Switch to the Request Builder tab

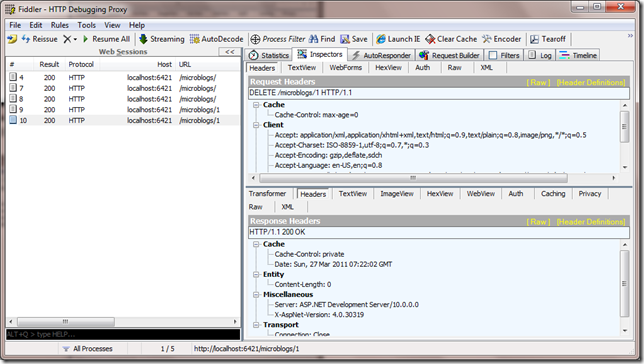pos(449,55)
